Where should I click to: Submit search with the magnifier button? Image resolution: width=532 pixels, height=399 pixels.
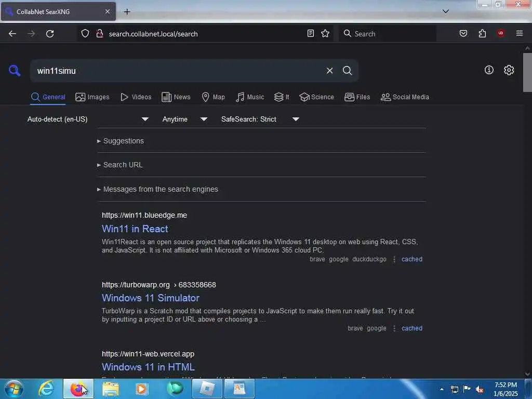pyautogui.click(x=347, y=71)
